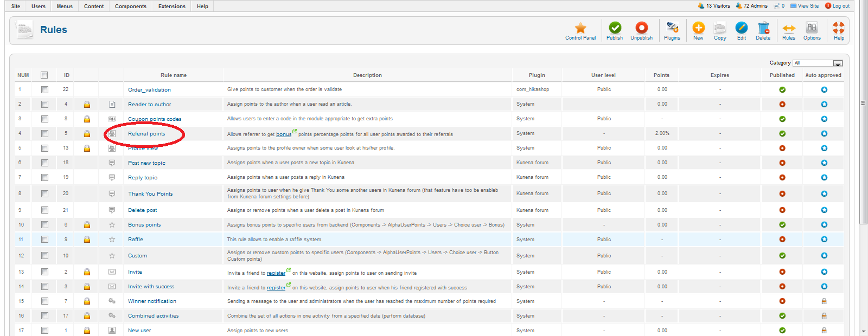Toggle auto approved for Invite rule
This screenshot has width=868, height=336.
[824, 272]
